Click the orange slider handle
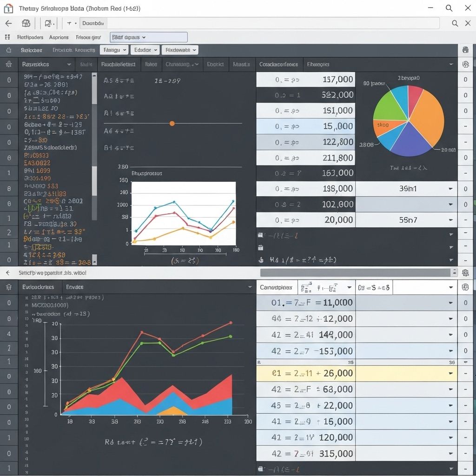This screenshot has width=476, height=476. [x=172, y=123]
